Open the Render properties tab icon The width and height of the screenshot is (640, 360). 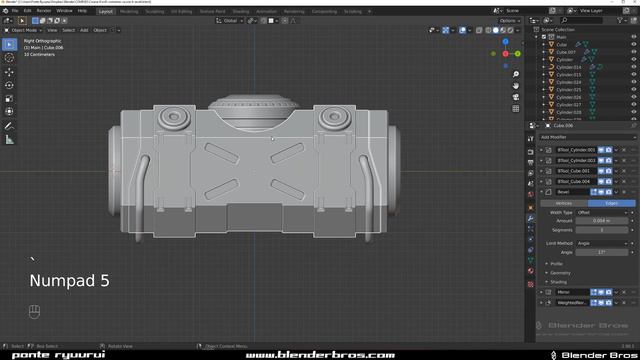(531, 152)
